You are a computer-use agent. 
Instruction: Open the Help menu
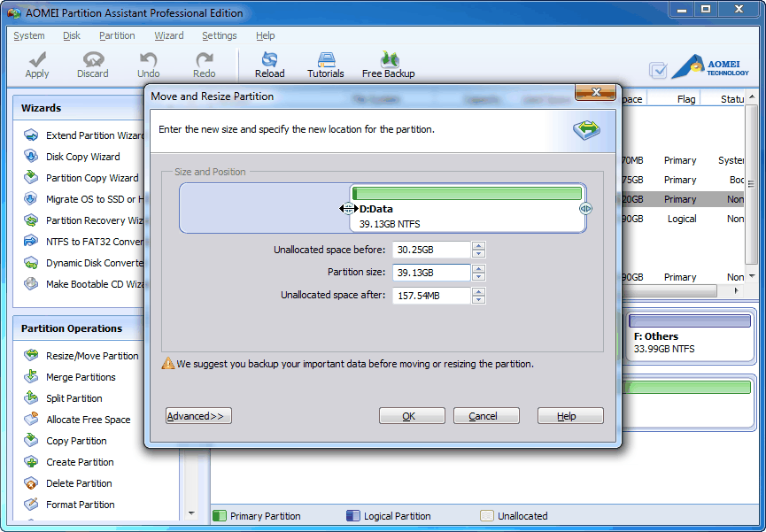point(266,35)
